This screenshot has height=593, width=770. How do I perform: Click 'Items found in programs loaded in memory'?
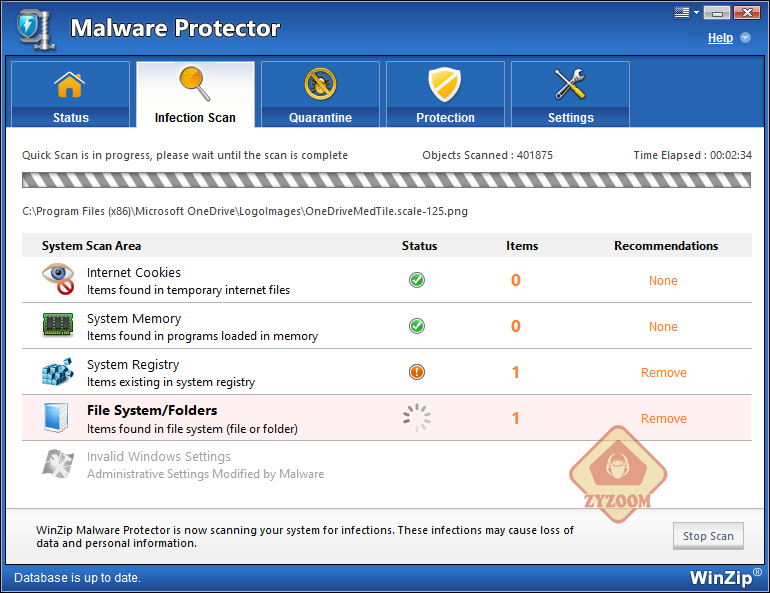point(202,336)
